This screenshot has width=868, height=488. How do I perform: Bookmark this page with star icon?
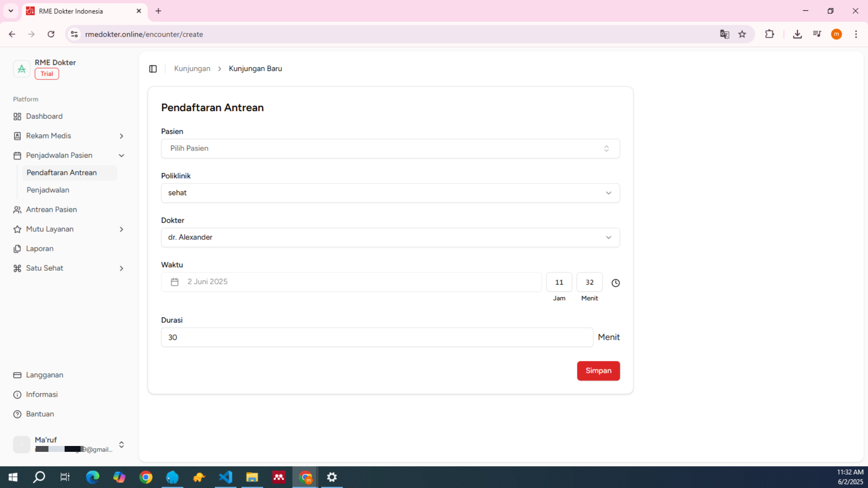click(742, 34)
